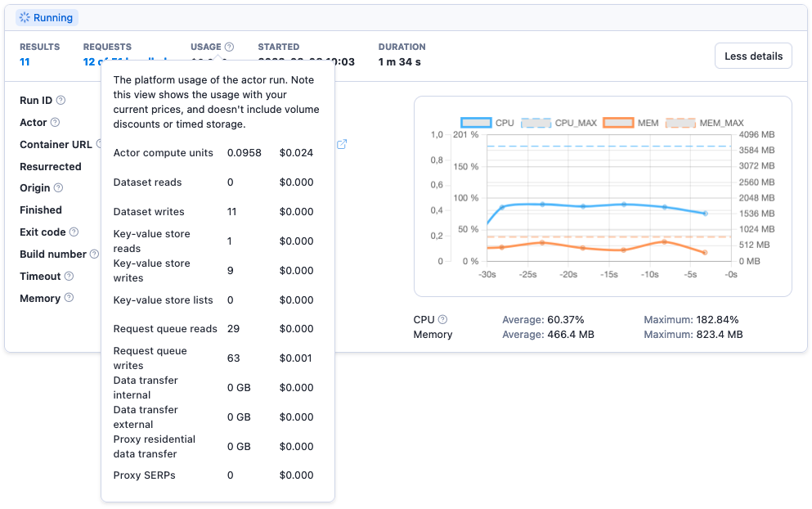Image resolution: width=812 pixels, height=509 pixels.
Task: Click the Exit code help icon
Action: [74, 232]
